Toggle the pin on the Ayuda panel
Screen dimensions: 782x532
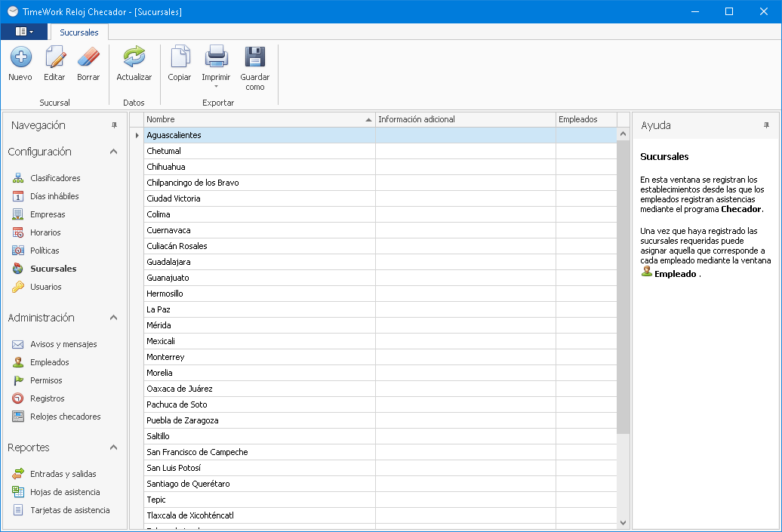pyautogui.click(x=766, y=125)
